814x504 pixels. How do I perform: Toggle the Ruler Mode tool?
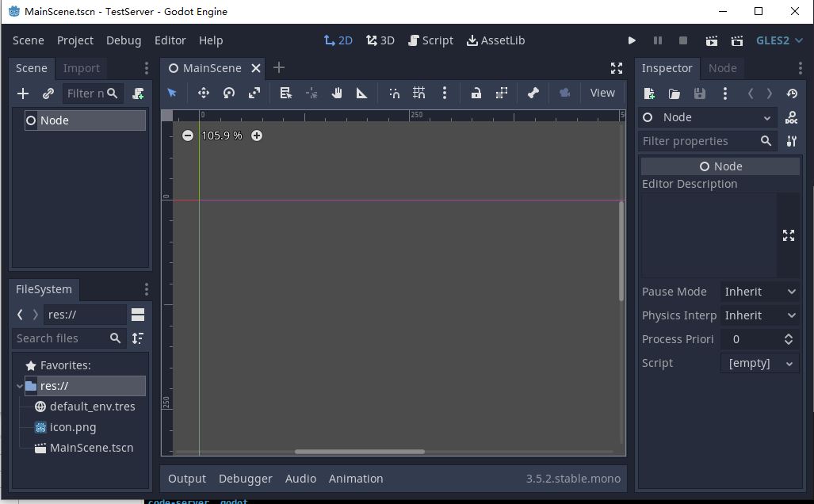[362, 93]
